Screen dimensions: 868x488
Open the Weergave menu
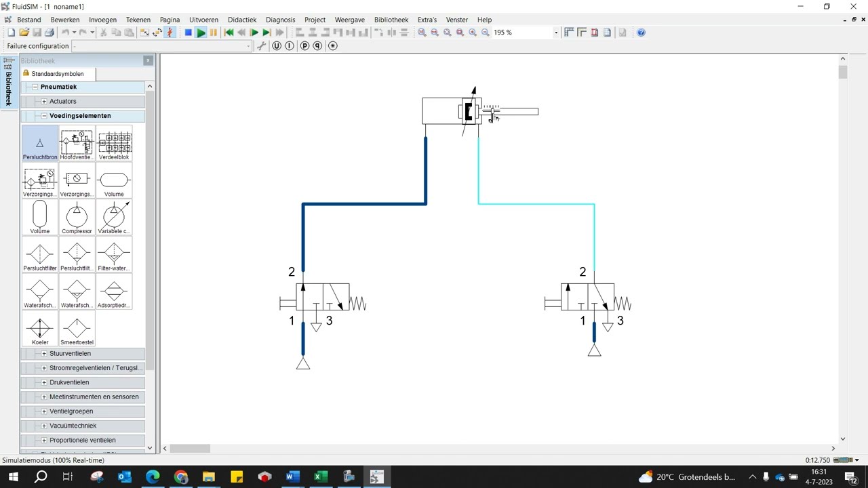click(x=350, y=20)
